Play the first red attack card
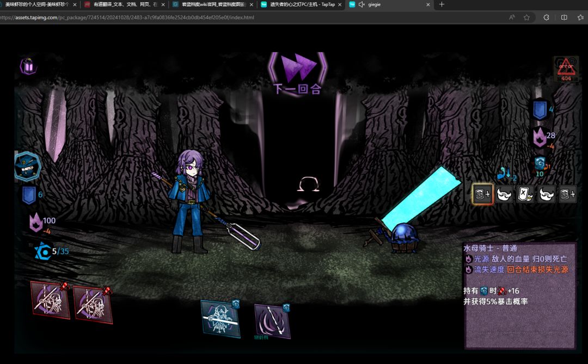This screenshot has width=588, height=364. 50,300
